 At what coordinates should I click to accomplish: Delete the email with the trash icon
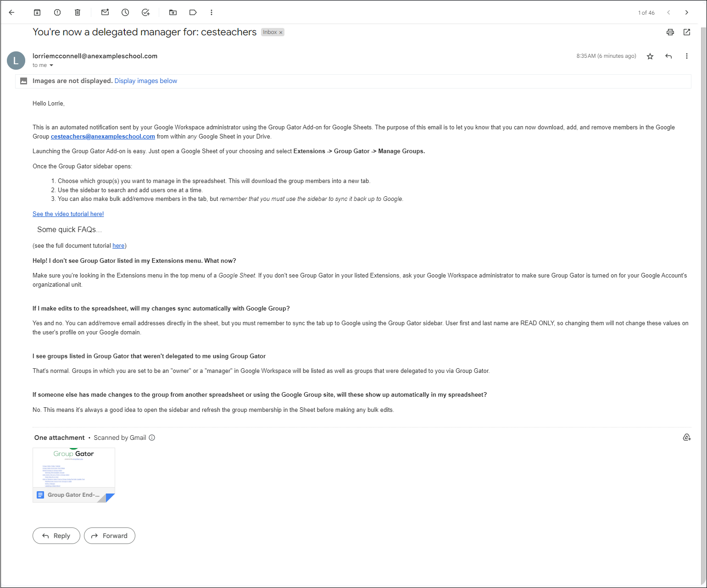click(78, 12)
